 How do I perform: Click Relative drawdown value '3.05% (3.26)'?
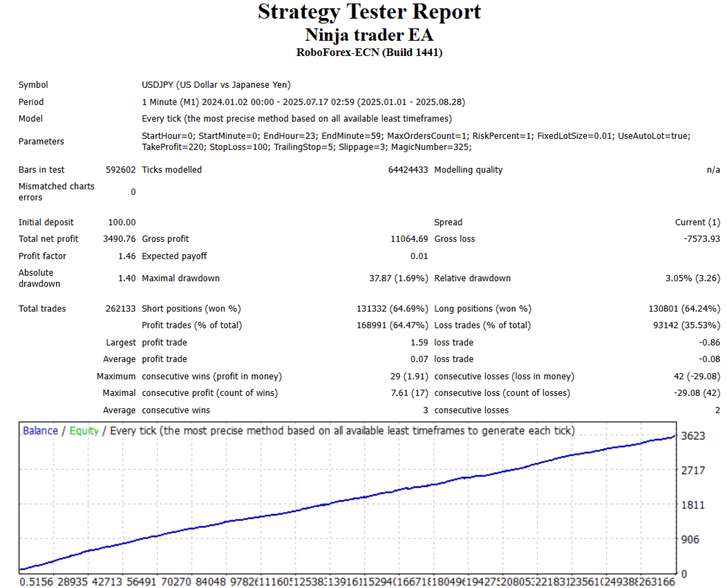pyautogui.click(x=692, y=278)
